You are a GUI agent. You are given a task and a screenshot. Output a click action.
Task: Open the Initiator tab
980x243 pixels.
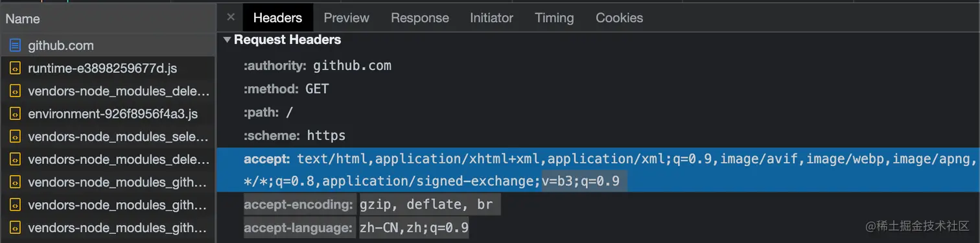pos(491,17)
